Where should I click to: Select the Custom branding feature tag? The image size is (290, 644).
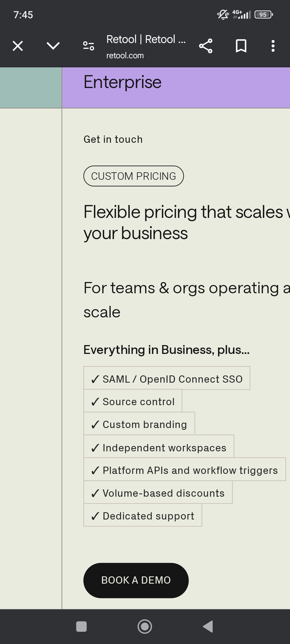click(x=139, y=423)
